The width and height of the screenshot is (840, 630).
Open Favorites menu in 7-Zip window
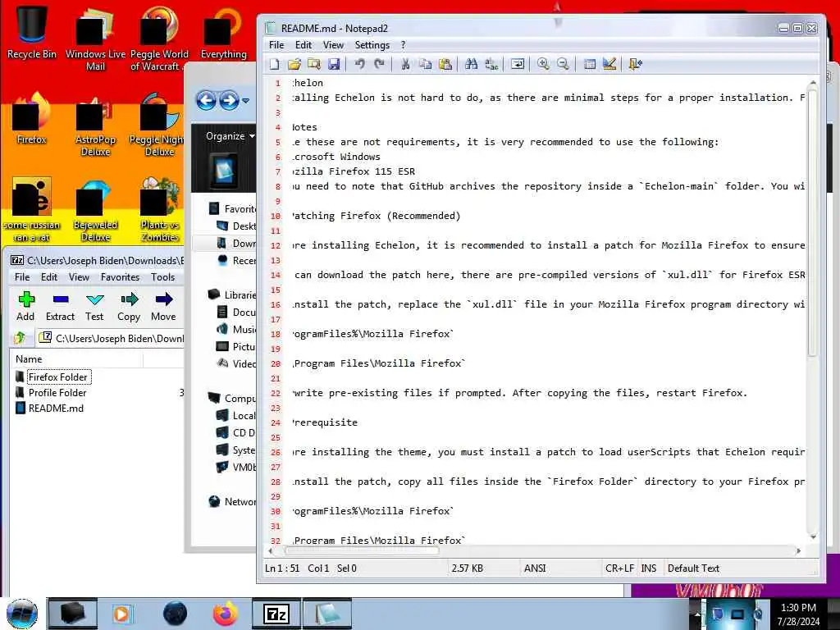(120, 277)
